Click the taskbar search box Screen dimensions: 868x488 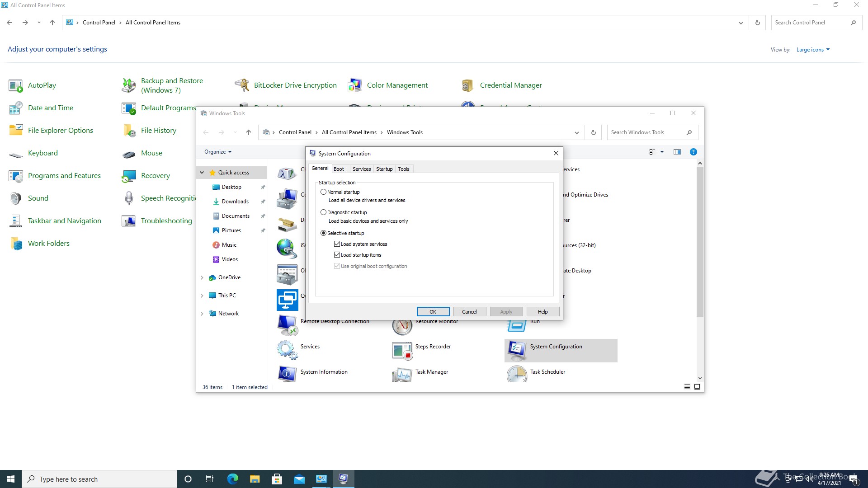[x=99, y=479]
